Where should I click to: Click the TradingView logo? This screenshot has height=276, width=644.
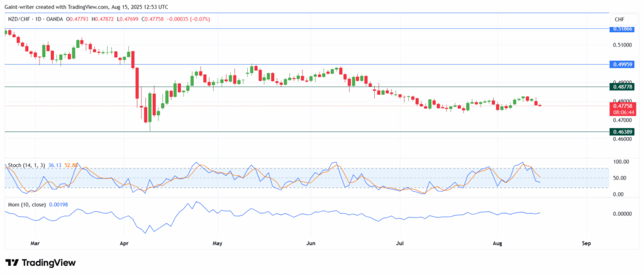point(40,263)
